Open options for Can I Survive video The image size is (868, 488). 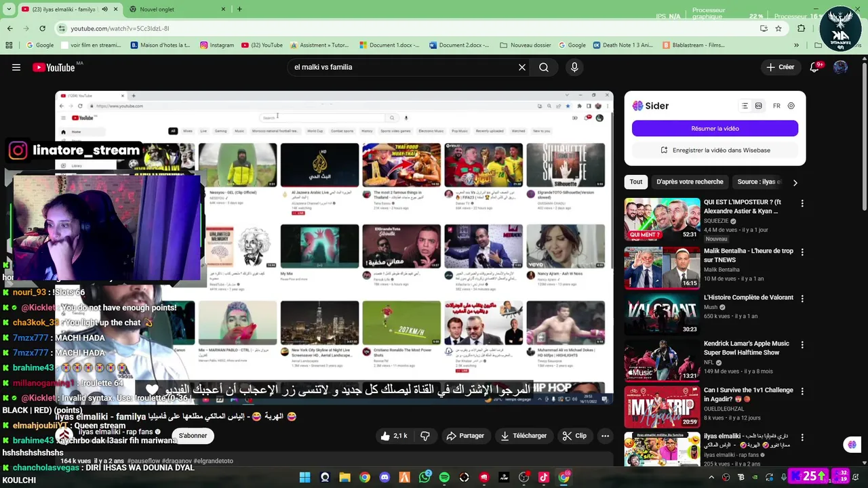(802, 391)
